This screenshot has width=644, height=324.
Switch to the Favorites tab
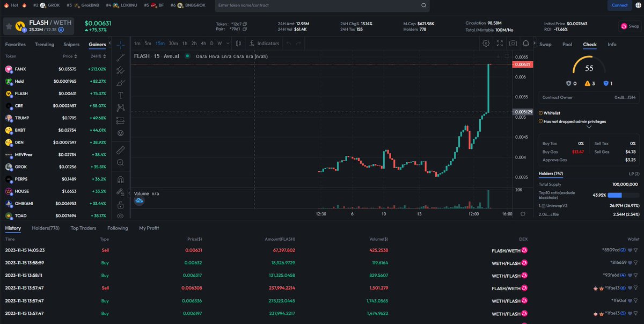(16, 45)
